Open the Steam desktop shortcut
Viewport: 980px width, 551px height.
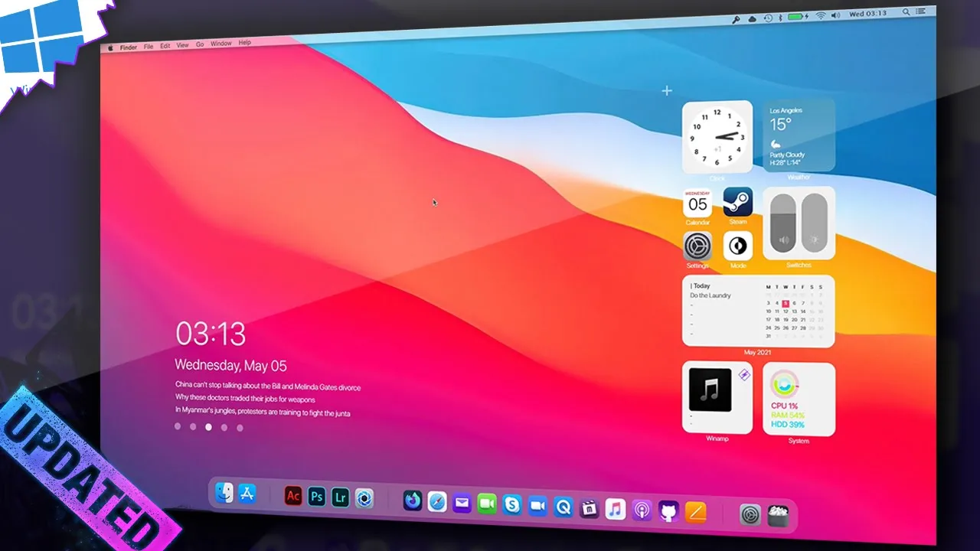(738, 202)
